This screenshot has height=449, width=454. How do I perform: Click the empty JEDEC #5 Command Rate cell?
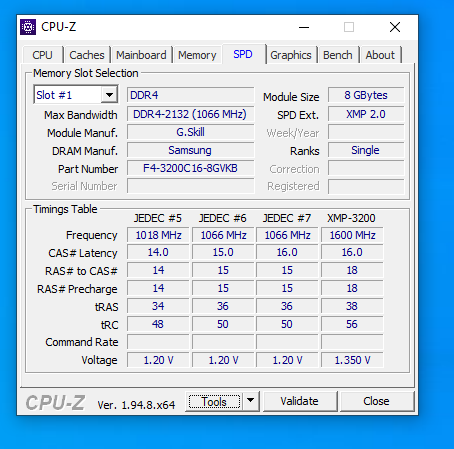pos(158,342)
